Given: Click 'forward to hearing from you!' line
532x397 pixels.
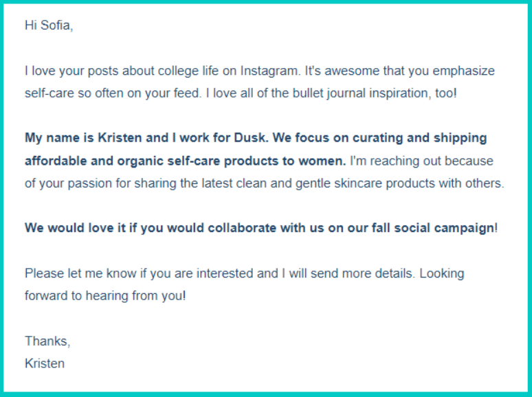Looking at the screenshot, I should pyautogui.click(x=105, y=296).
